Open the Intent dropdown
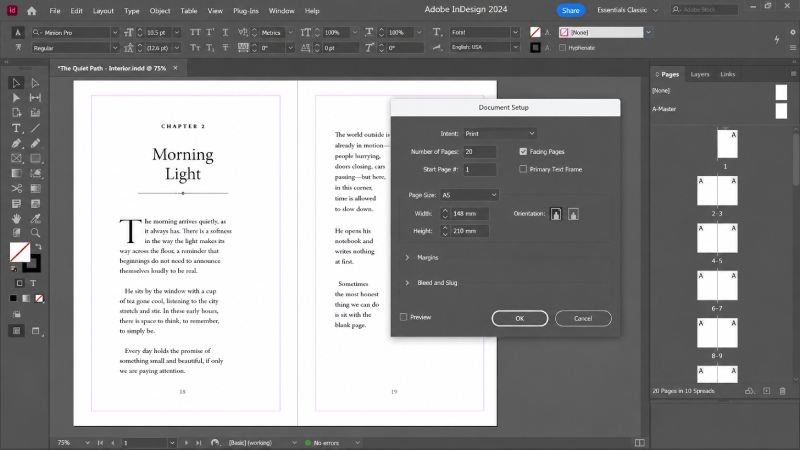Image resolution: width=800 pixels, height=450 pixels. 499,134
